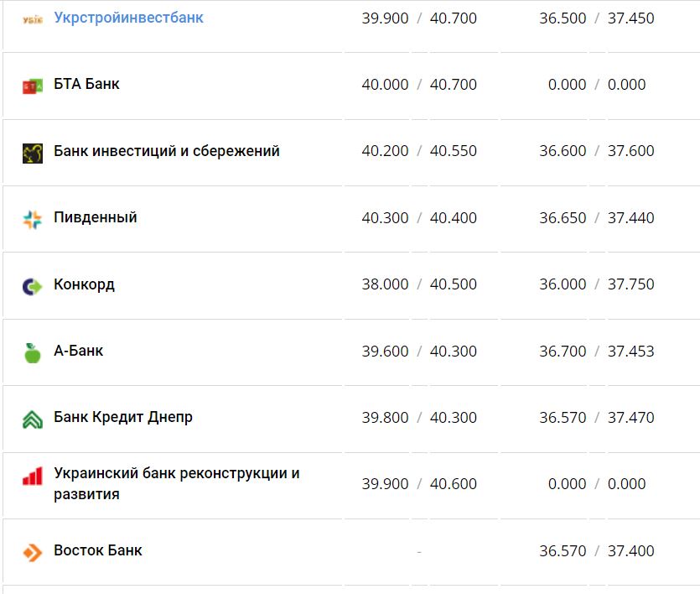Click the colorful Пивденный bank logo
Image resolution: width=700 pixels, height=594 pixels.
(x=32, y=216)
